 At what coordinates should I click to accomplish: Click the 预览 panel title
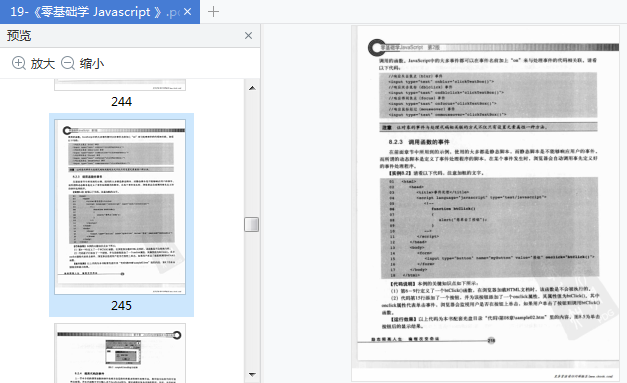(x=19, y=36)
